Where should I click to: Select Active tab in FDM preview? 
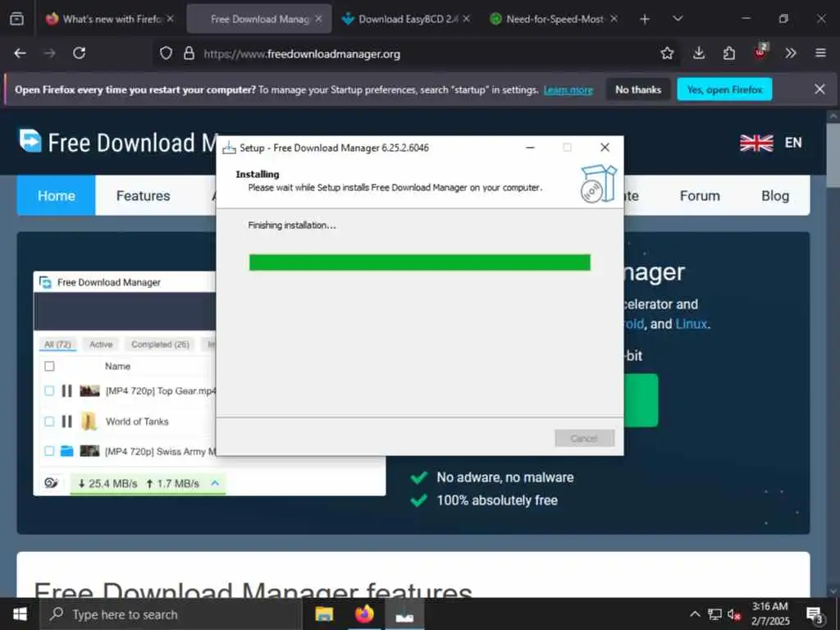[x=101, y=345]
